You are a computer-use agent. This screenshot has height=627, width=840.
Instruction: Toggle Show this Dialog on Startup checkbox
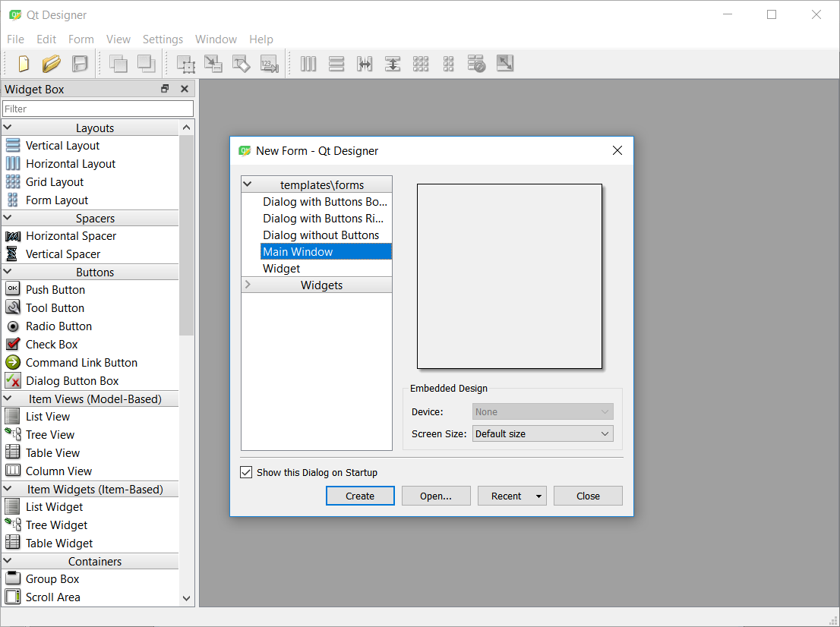pyautogui.click(x=246, y=472)
